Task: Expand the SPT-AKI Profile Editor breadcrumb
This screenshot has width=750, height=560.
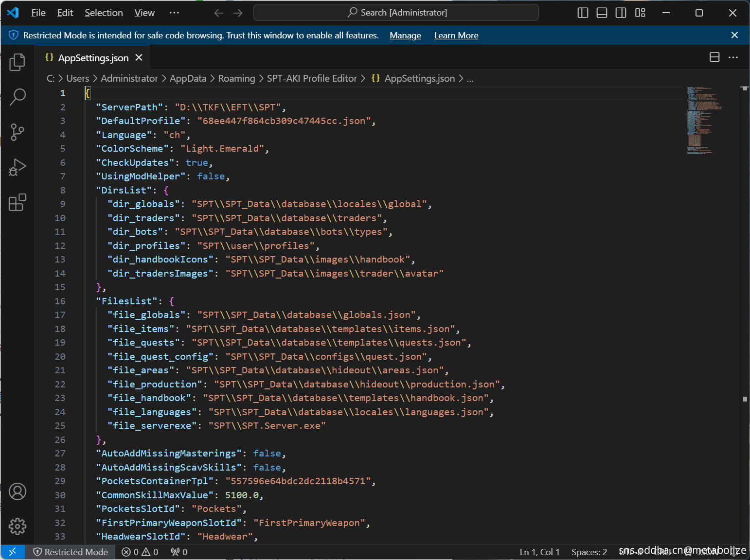Action: pos(311,78)
